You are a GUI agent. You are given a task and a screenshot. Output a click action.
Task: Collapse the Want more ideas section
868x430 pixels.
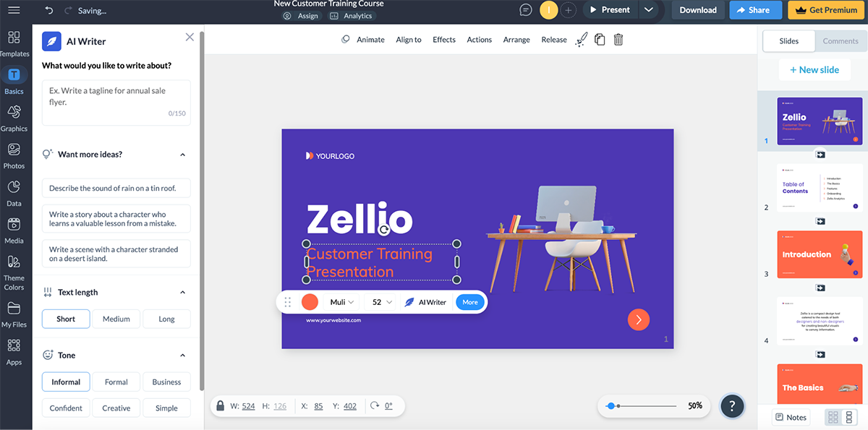click(x=182, y=154)
